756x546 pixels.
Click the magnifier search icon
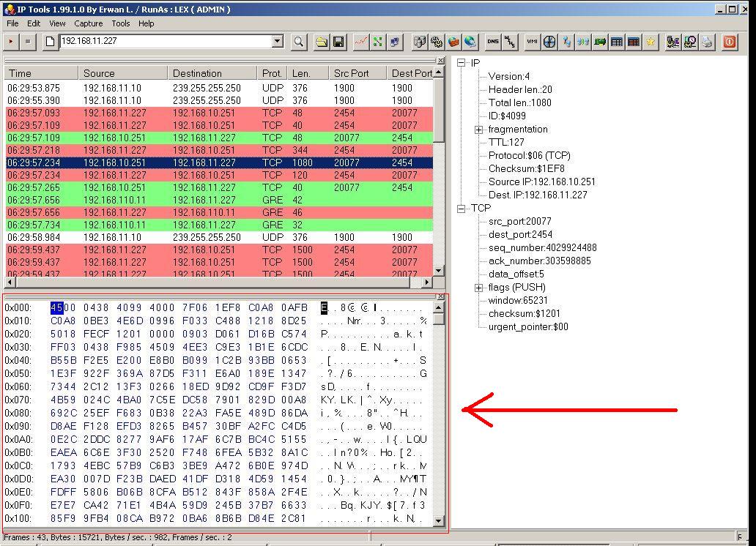pyautogui.click(x=299, y=42)
